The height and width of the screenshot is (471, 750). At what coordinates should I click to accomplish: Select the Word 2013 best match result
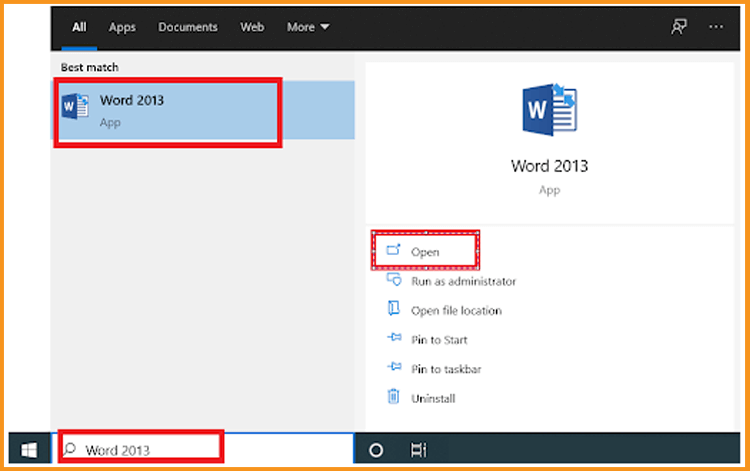click(204, 110)
